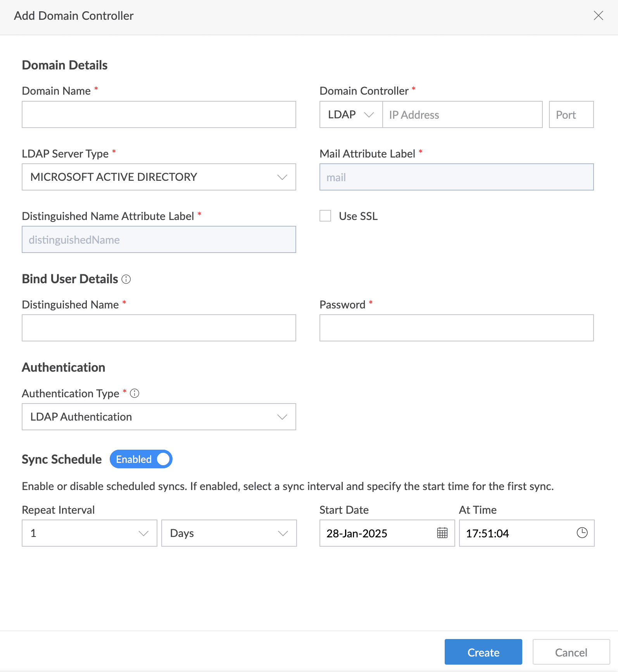Open the Repeat Interval number dropdown
Image resolution: width=618 pixels, height=672 pixels.
point(90,533)
